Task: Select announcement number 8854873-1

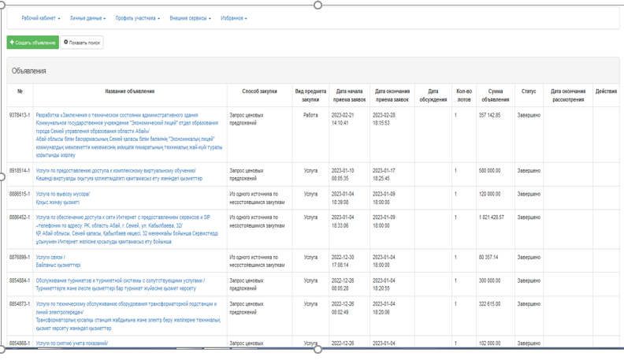Action: pyautogui.click(x=20, y=304)
